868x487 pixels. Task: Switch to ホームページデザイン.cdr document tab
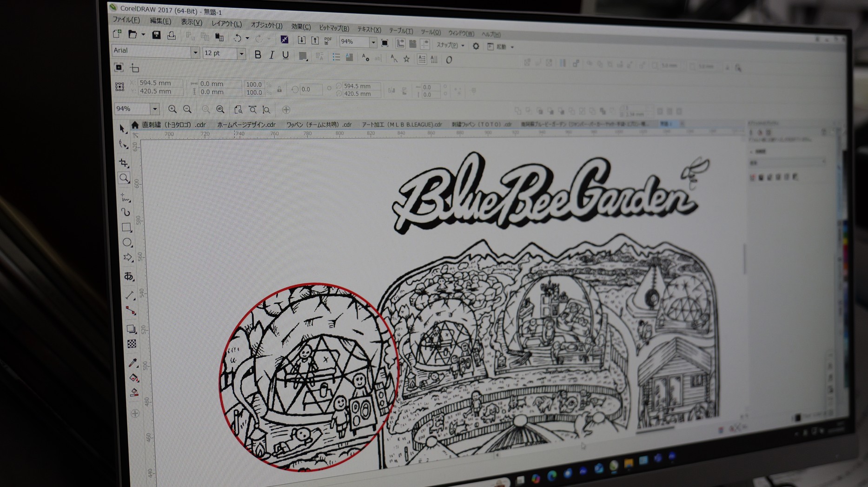[x=246, y=125]
